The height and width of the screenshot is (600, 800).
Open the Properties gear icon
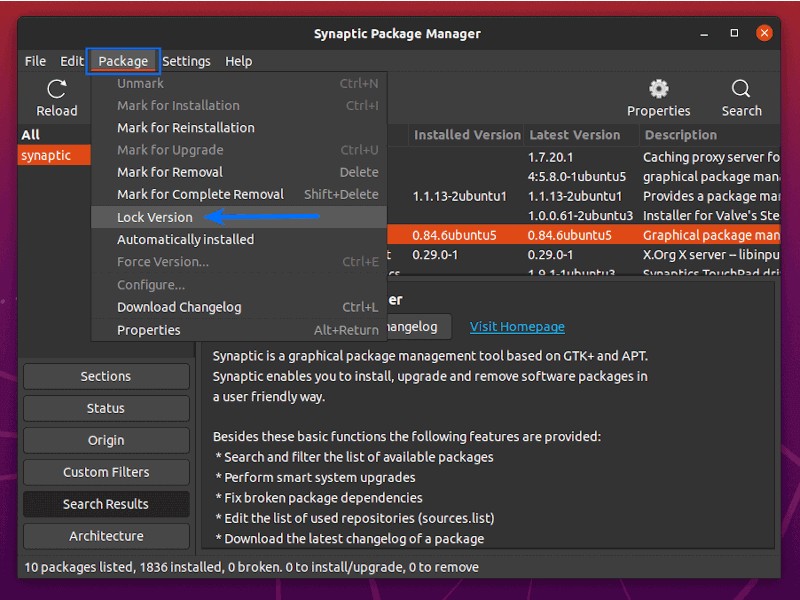coord(658,90)
